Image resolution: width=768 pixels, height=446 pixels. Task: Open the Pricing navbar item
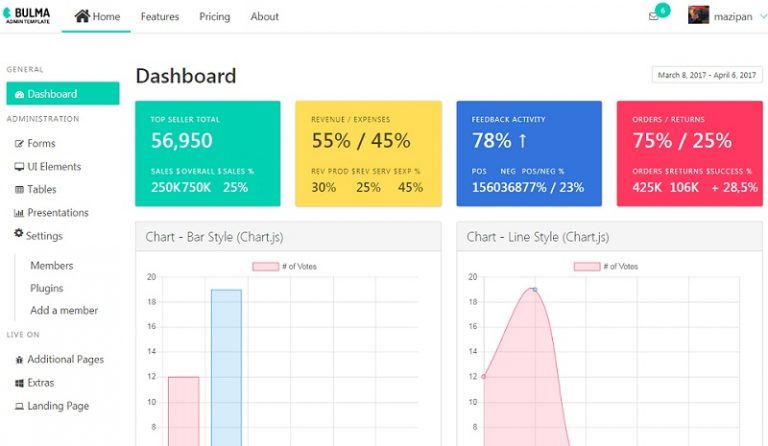(x=214, y=17)
